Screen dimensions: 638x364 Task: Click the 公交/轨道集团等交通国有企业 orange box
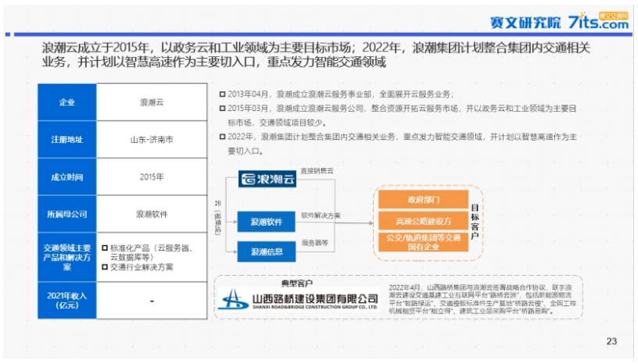point(423,242)
